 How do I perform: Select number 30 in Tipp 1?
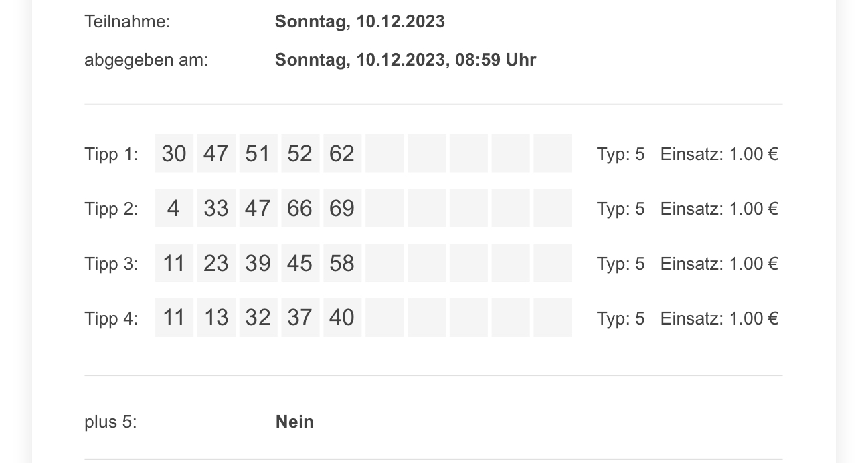(174, 153)
